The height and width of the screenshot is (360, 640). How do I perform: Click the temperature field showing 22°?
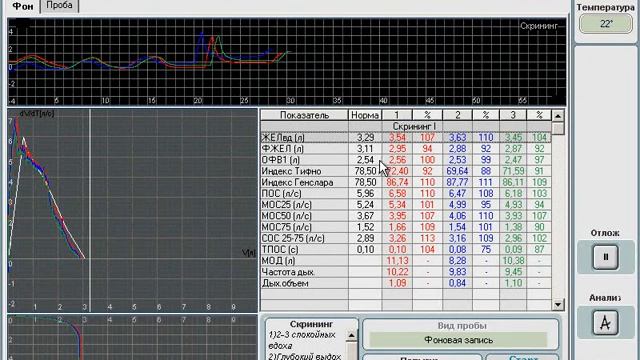[x=606, y=24]
